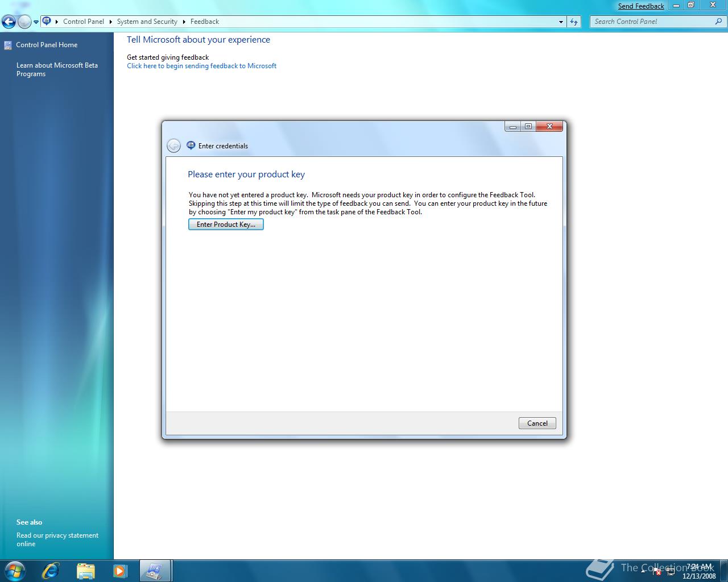Open Windows Explorer from the taskbar
The width and height of the screenshot is (728, 582).
click(85, 571)
